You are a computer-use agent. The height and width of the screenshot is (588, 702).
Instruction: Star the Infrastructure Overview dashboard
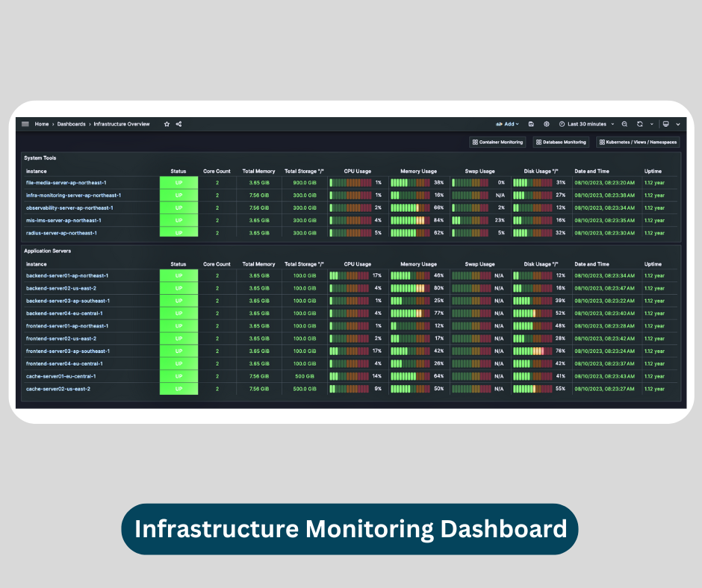(x=167, y=124)
